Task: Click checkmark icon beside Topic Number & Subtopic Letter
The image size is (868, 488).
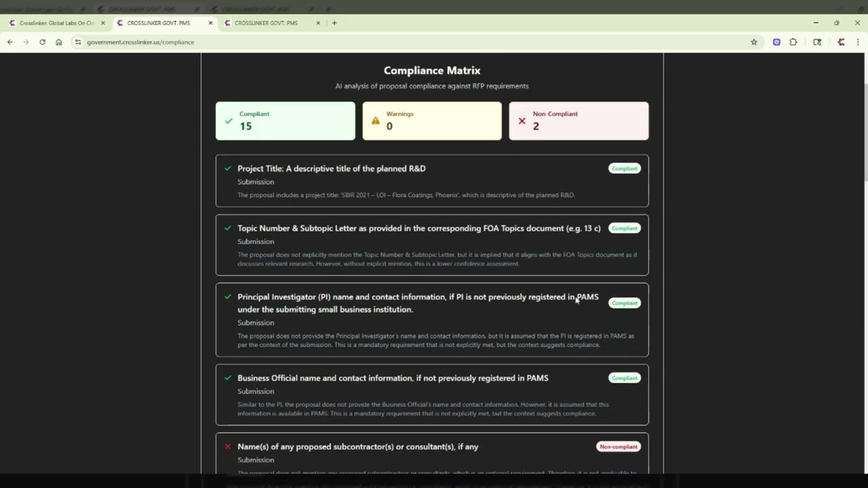Action: (228, 228)
